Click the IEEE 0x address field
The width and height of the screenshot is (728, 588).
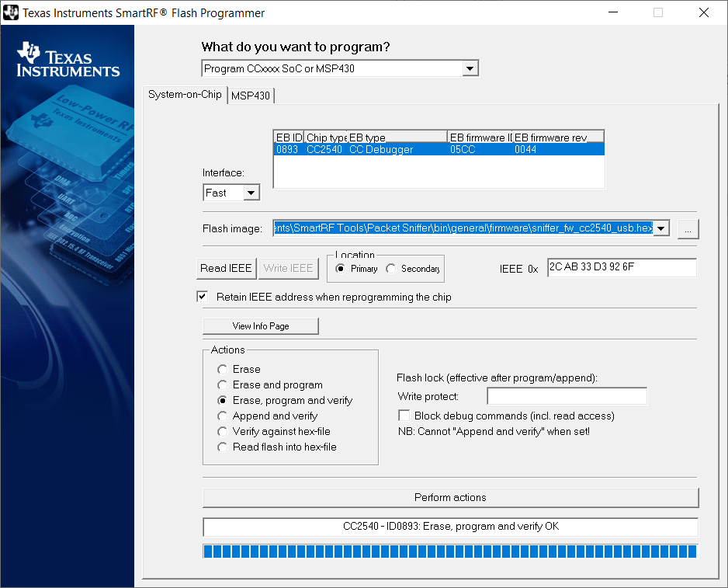[x=622, y=267]
